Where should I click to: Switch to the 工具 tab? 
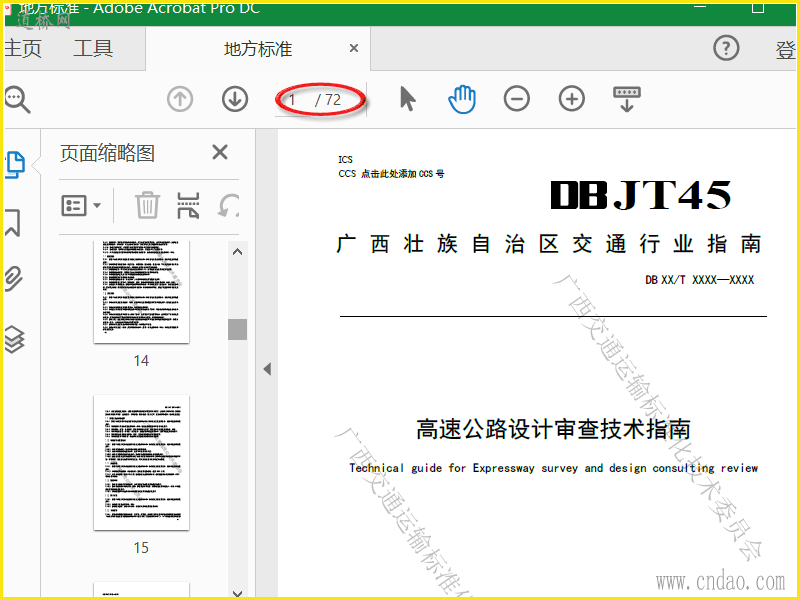[x=93, y=49]
